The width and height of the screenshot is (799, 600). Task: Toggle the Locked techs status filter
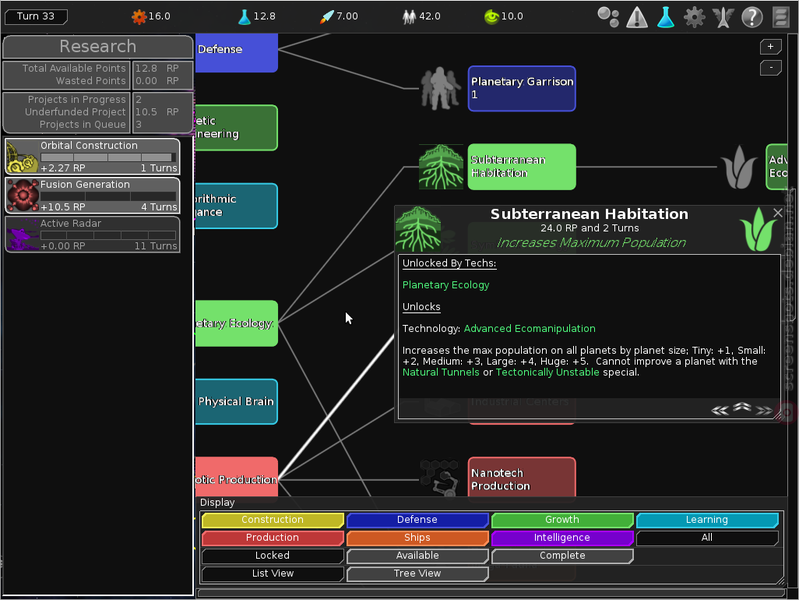coord(273,556)
